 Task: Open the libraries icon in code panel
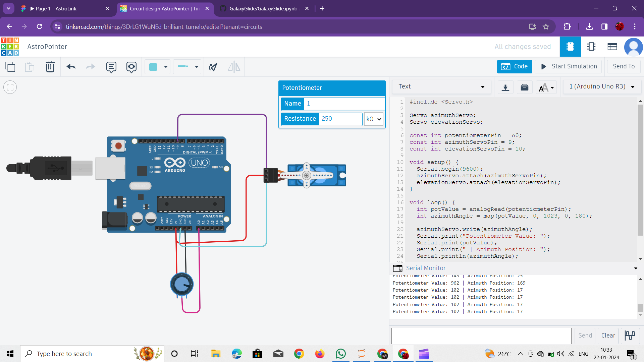524,87
